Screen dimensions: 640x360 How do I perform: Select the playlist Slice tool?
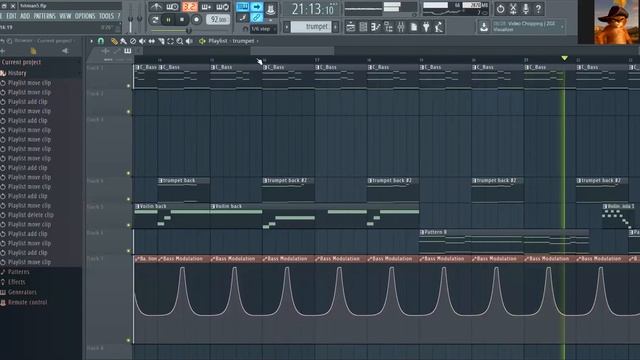tap(161, 41)
